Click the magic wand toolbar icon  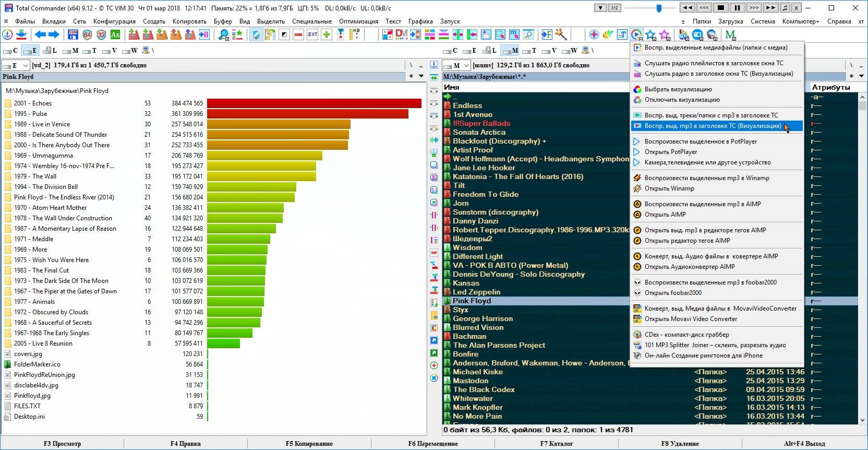click(561, 35)
